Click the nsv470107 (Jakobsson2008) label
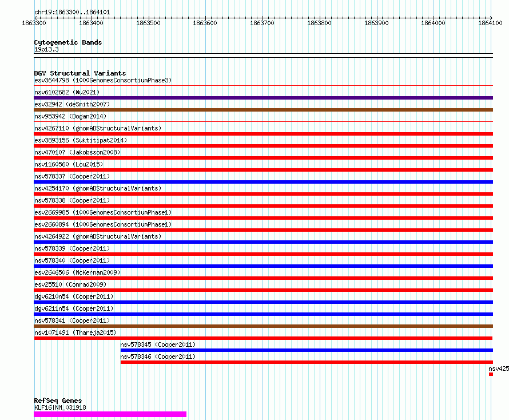 [77, 152]
